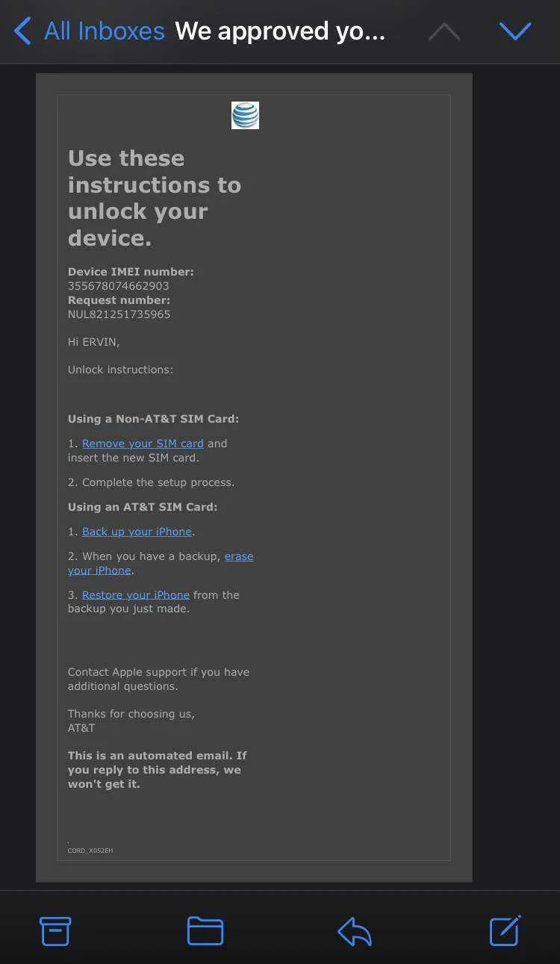Tap the heading Use these instructions to unlock

tap(155, 198)
